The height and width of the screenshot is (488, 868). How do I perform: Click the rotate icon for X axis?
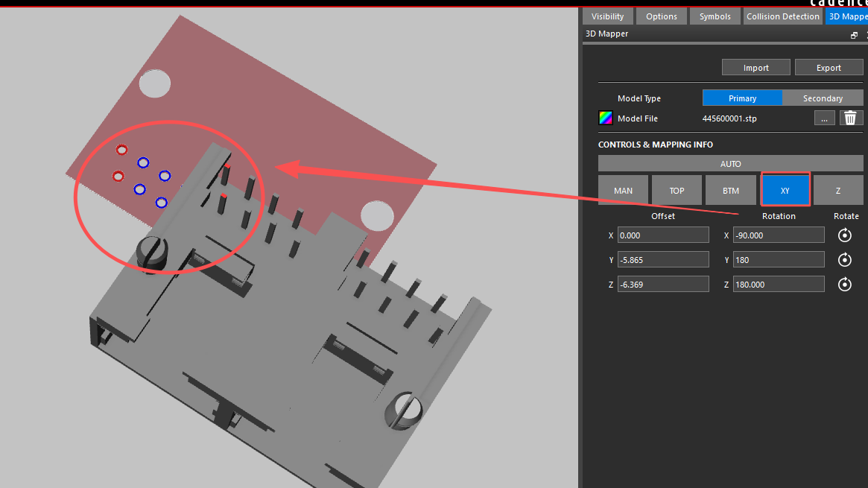[844, 235]
